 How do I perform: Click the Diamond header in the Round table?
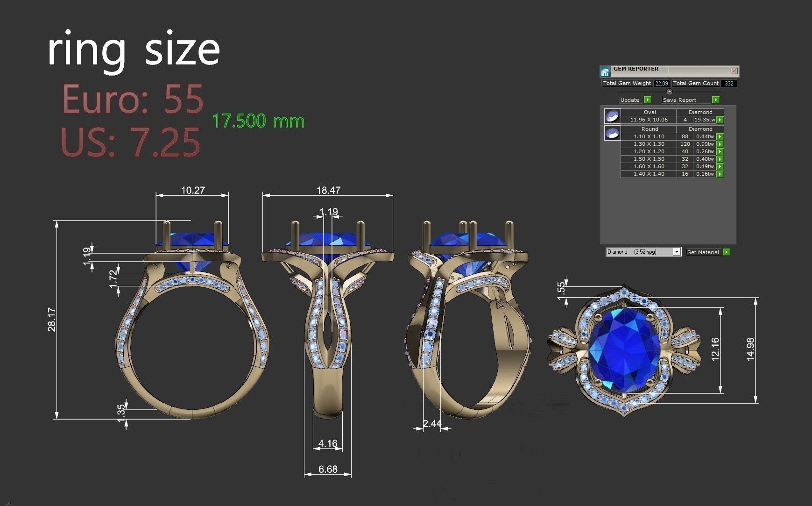pos(700,129)
